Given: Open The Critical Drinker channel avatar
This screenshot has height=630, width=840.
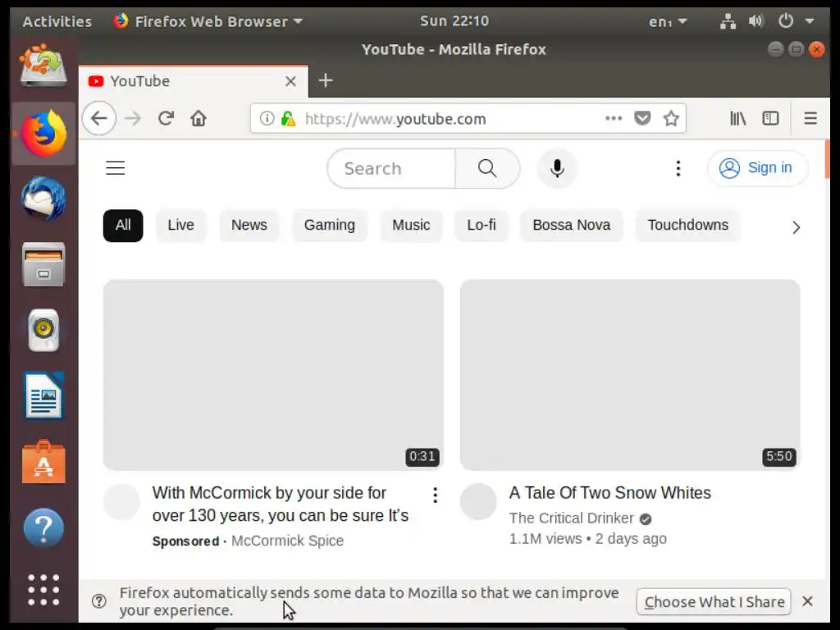Looking at the screenshot, I should pos(478,502).
